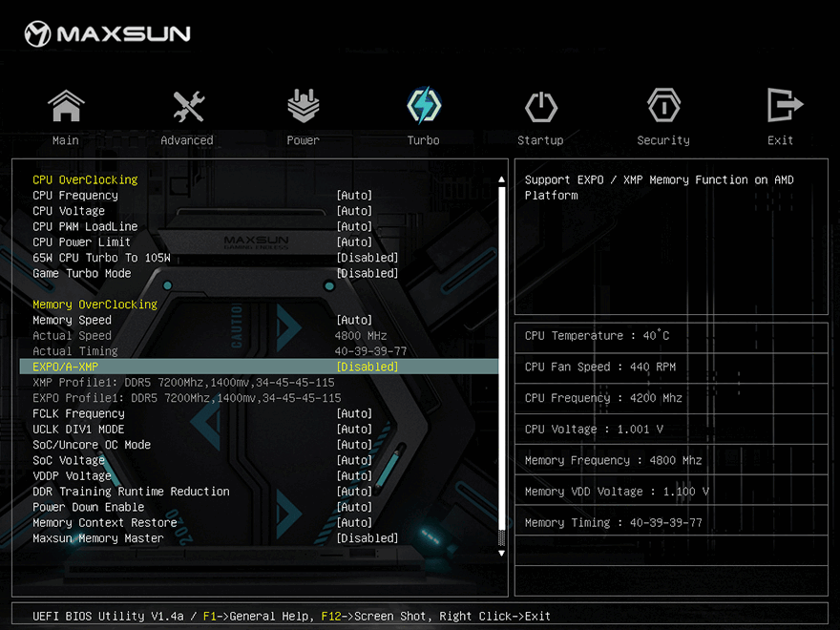This screenshot has height=630, width=840.
Task: Select the Power Down Enable label
Action: [x=89, y=507]
